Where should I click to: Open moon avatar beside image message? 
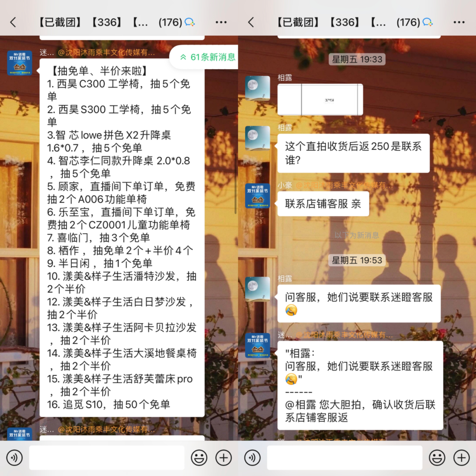[x=257, y=88]
